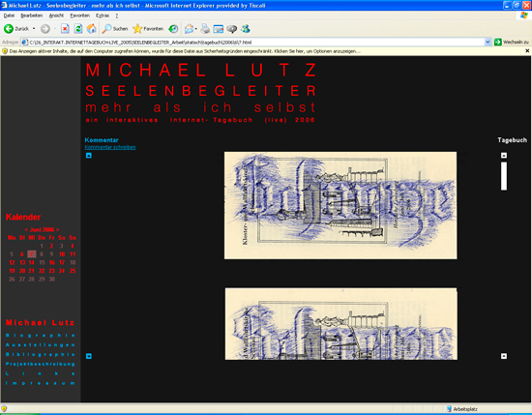Click the top drawing image
The height and width of the screenshot is (415, 532).
[340, 205]
